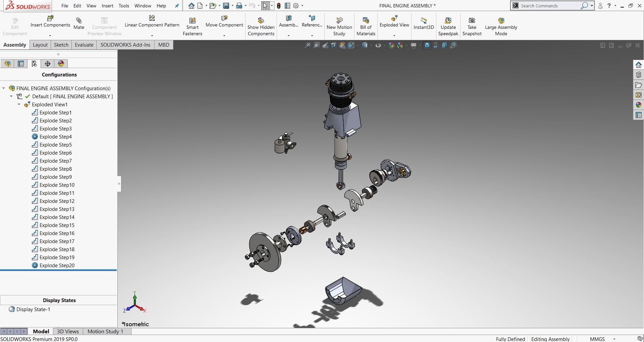Expand Insert Components dropdown arrow
Screen dimensions: 644x342
pyautogui.click(x=50, y=36)
